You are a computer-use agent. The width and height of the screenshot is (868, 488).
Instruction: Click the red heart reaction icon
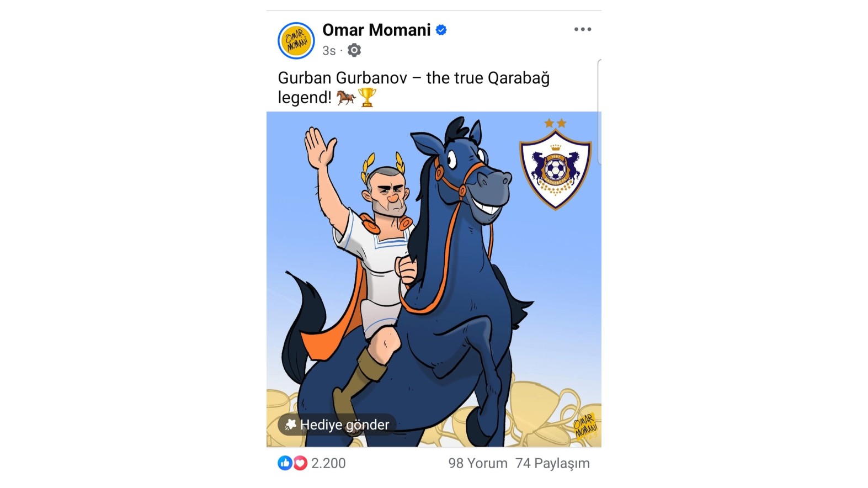click(x=300, y=463)
